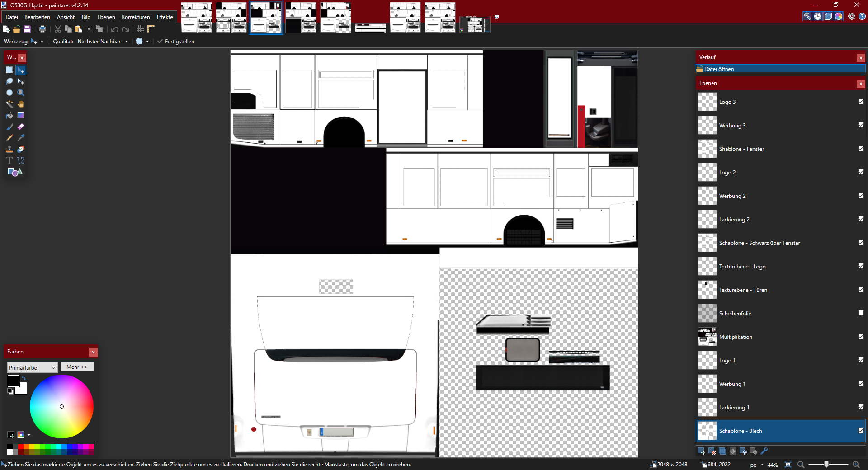Uncheck the Multiplikation layer checkbox
This screenshot has height=470, width=868.
pyautogui.click(x=861, y=337)
